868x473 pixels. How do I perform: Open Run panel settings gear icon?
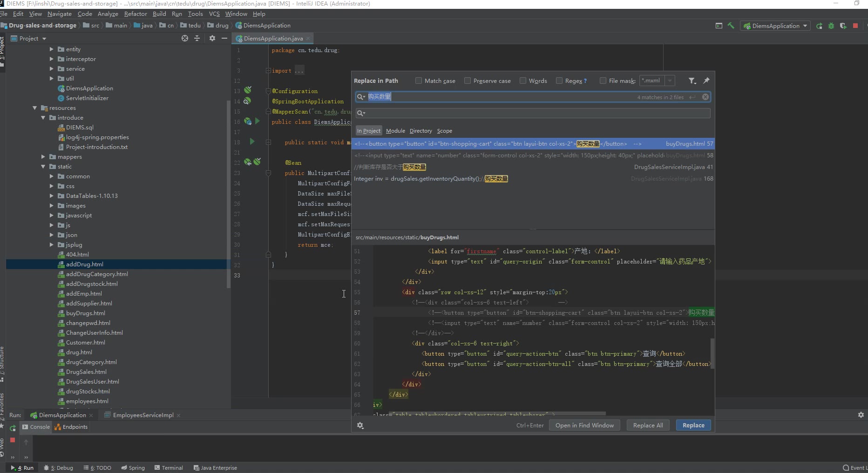[861, 415]
